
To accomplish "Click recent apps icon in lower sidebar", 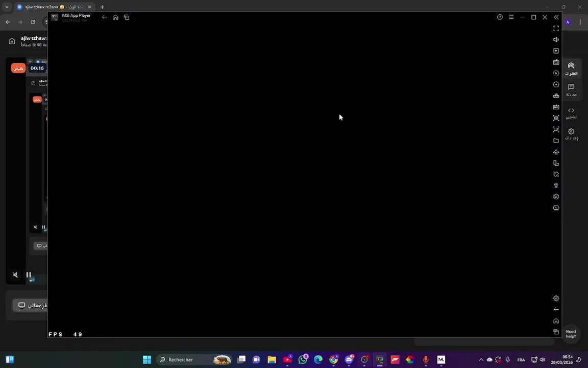I will point(556,332).
